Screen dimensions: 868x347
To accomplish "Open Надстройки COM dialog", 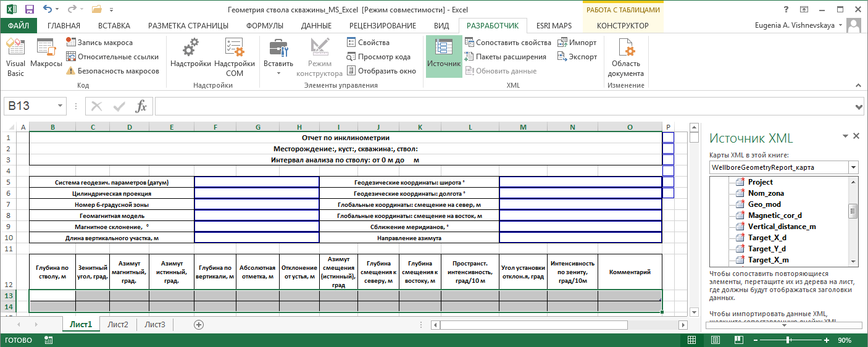I will [x=235, y=57].
